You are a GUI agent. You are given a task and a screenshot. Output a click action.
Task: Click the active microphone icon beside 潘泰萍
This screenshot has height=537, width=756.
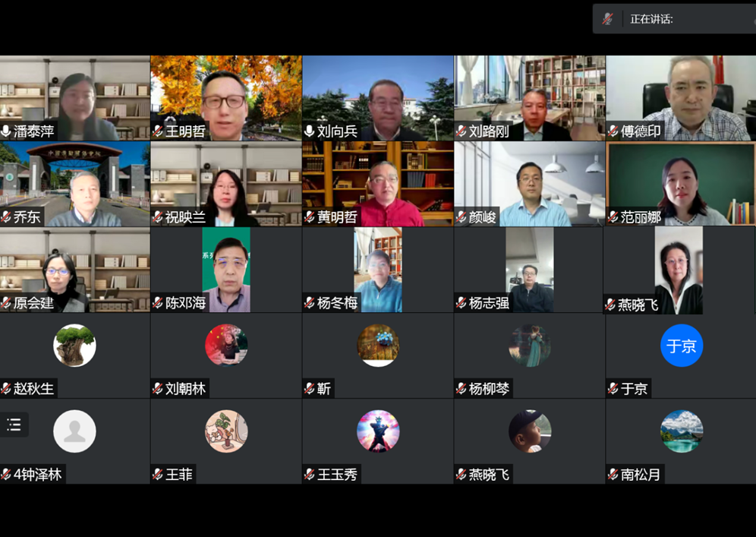pyautogui.click(x=6, y=131)
